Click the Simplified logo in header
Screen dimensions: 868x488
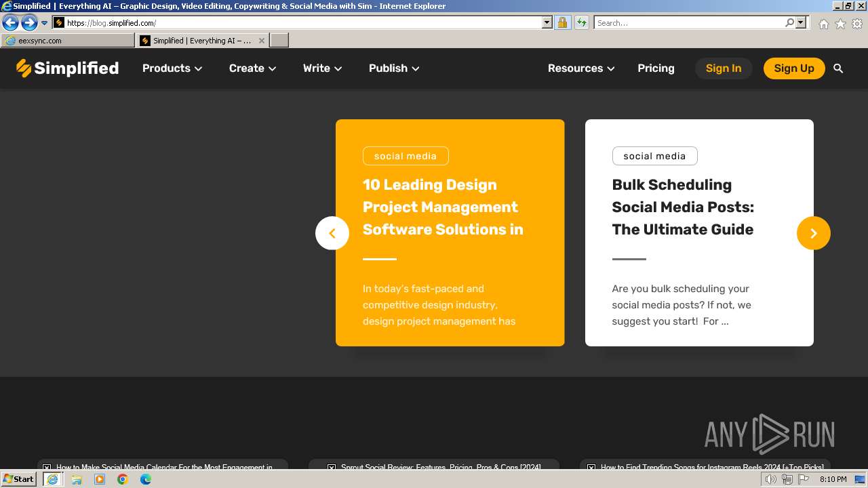click(67, 68)
